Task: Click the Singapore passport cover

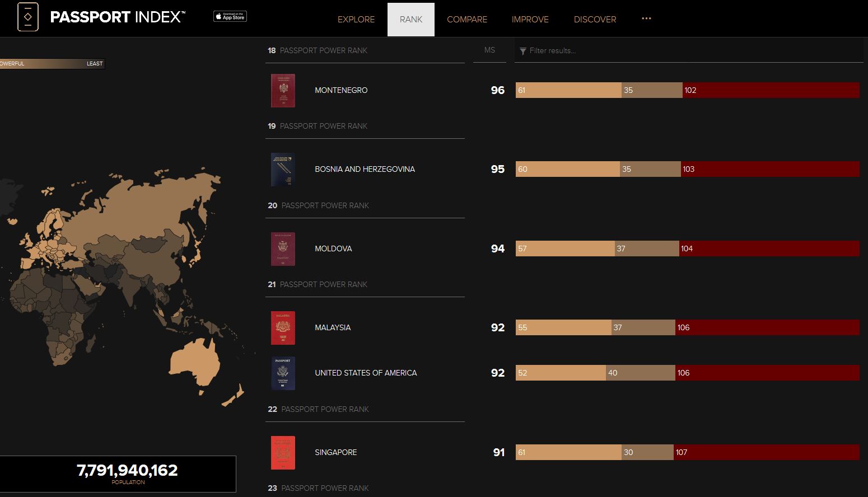Action: (x=283, y=453)
